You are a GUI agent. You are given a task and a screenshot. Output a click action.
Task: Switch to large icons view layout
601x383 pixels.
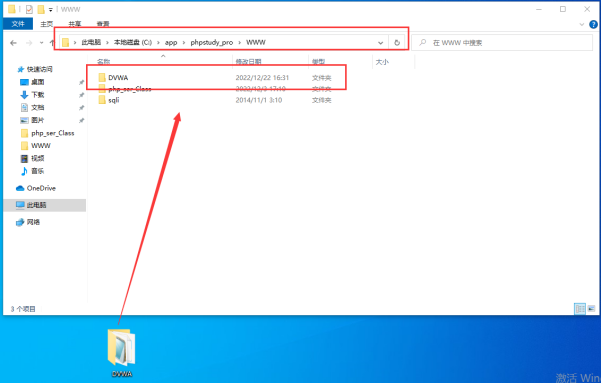tap(591, 309)
